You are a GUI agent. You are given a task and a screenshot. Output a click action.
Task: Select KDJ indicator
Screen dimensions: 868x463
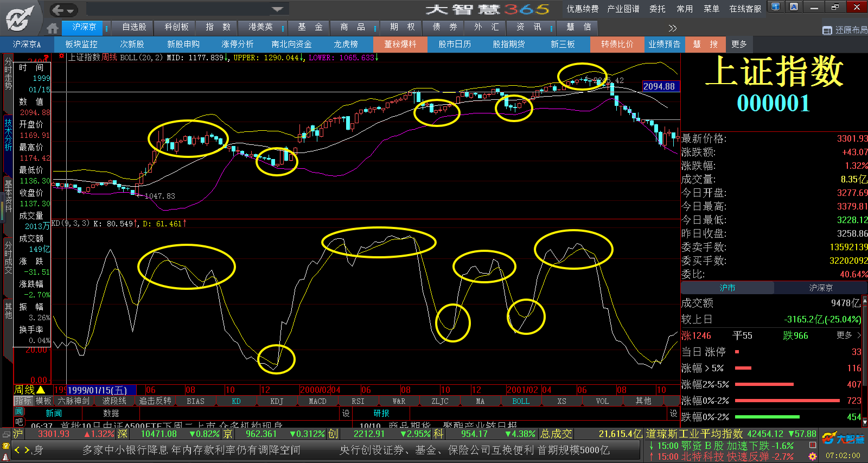click(277, 401)
